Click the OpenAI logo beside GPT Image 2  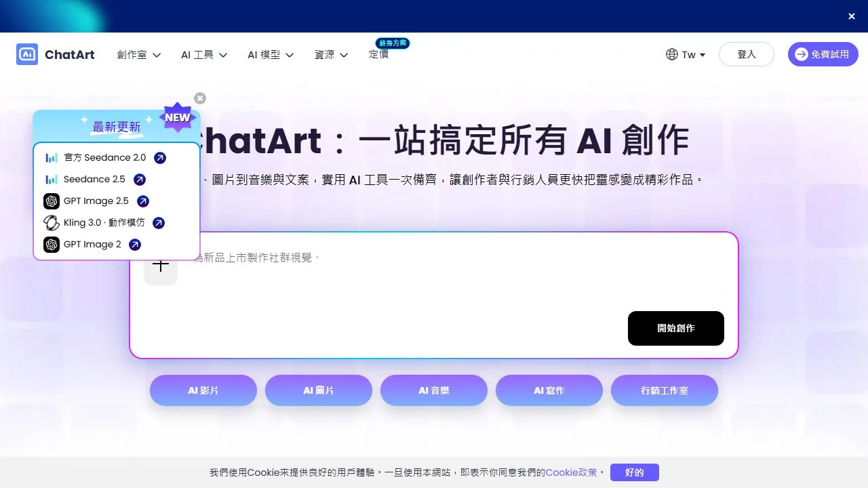pos(52,245)
